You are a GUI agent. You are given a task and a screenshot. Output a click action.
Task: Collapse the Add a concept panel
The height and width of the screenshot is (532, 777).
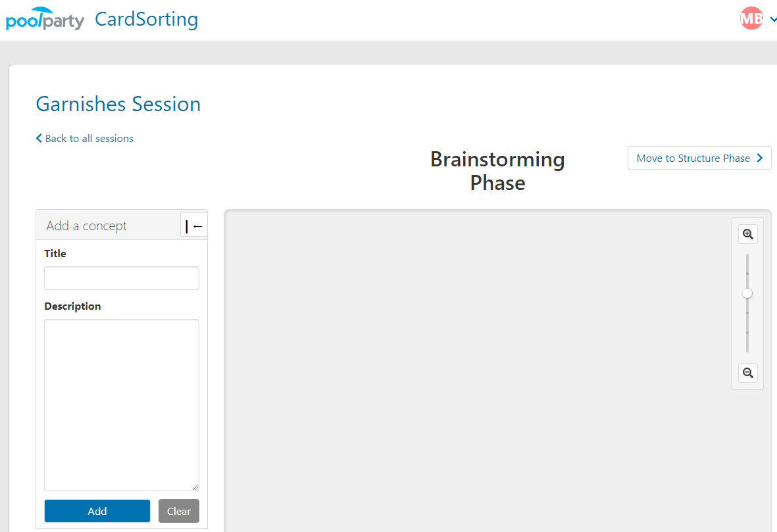(x=193, y=226)
